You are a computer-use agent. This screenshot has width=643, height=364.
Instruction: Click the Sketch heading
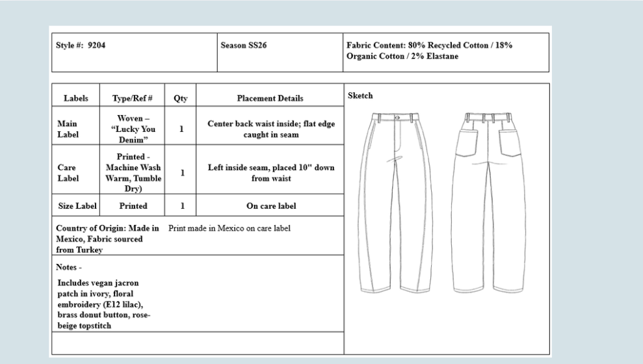[360, 96]
